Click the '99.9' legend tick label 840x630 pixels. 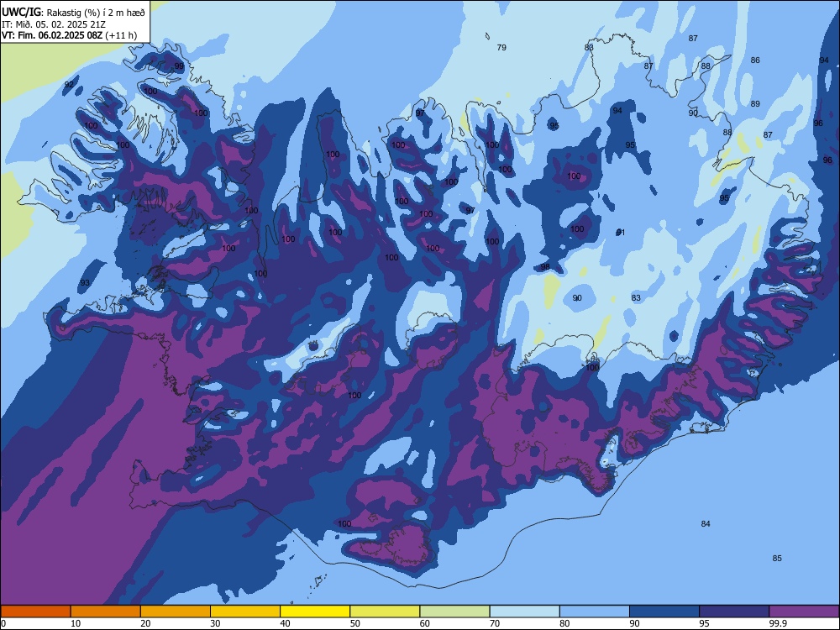777,623
